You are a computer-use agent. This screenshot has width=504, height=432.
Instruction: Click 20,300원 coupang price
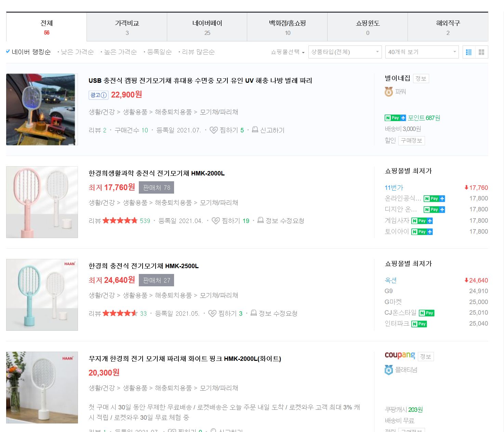point(104,372)
